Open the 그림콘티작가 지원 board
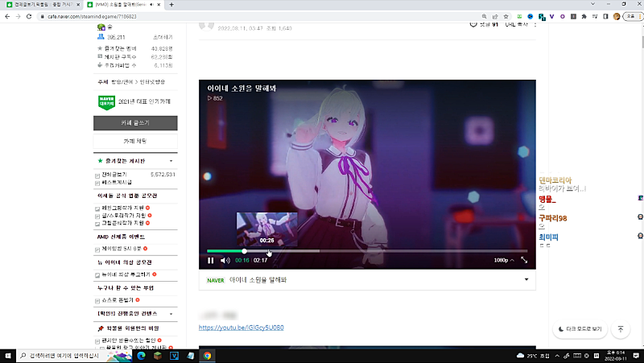The image size is (644, 363). point(123,223)
